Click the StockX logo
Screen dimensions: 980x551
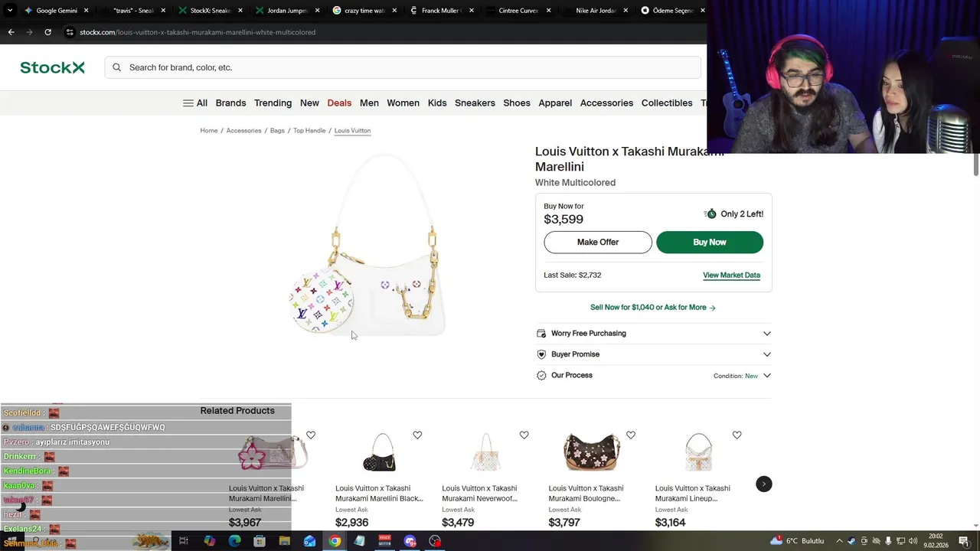(x=52, y=67)
